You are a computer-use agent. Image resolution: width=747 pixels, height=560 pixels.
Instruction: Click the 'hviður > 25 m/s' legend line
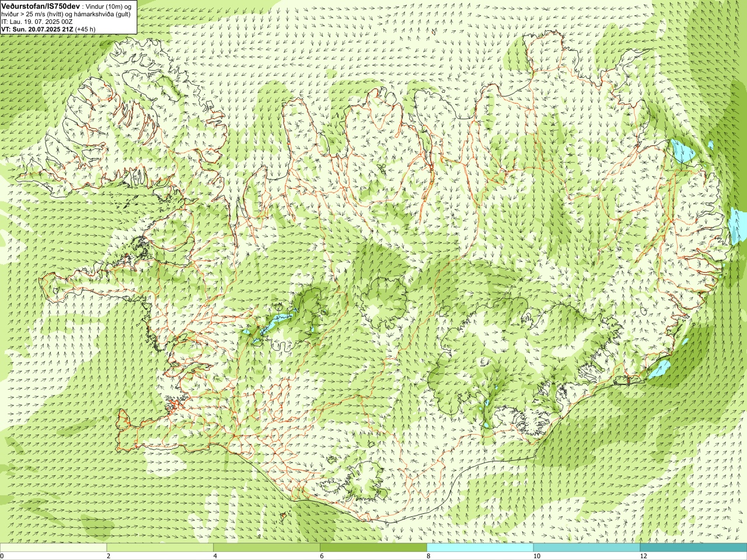pos(66,14)
